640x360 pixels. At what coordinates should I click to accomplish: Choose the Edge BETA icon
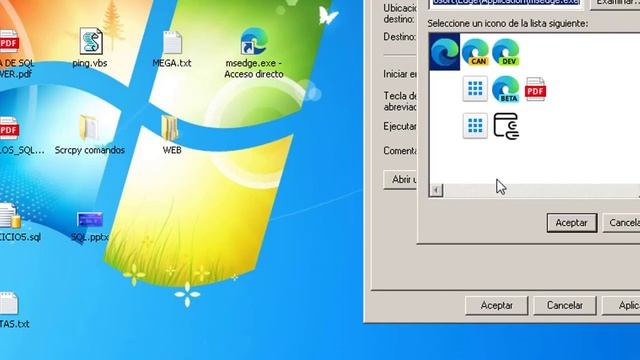point(506,89)
